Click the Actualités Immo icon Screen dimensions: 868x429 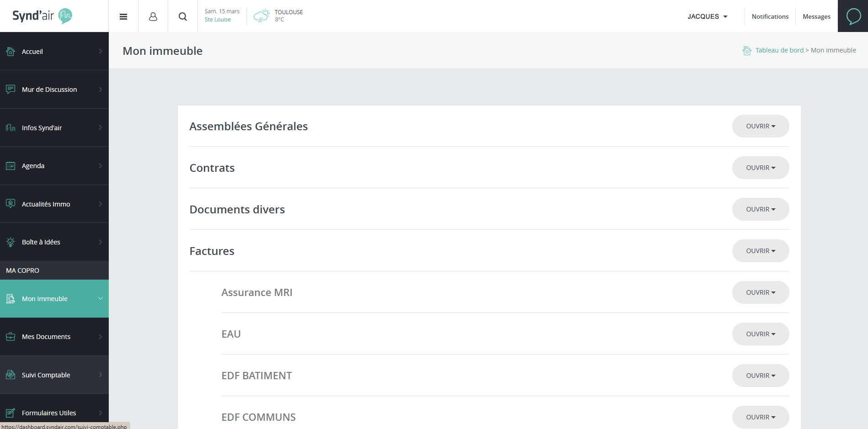[11, 204]
